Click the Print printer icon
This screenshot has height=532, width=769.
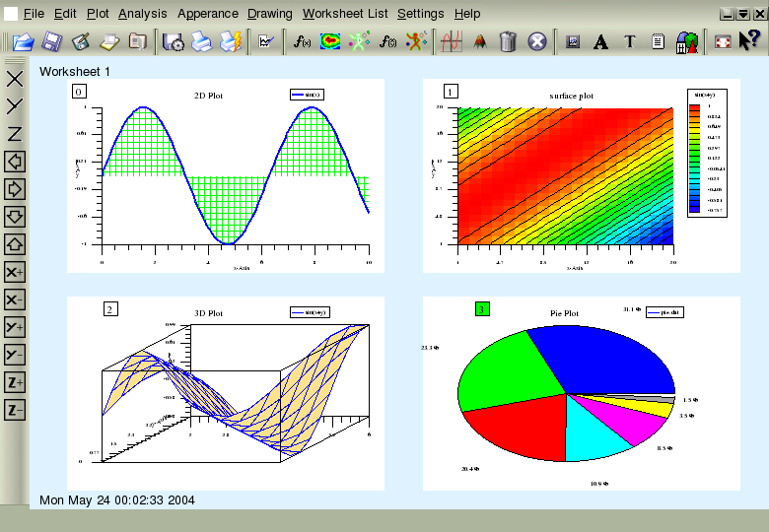point(201,42)
